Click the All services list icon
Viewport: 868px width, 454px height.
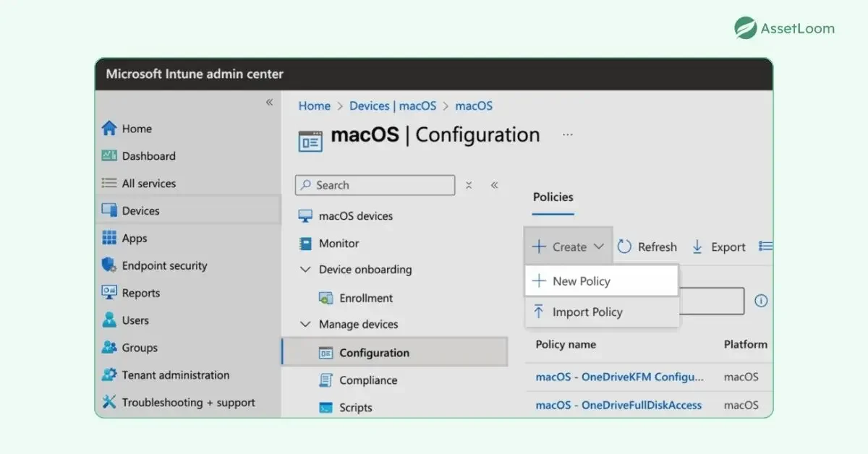tap(109, 183)
